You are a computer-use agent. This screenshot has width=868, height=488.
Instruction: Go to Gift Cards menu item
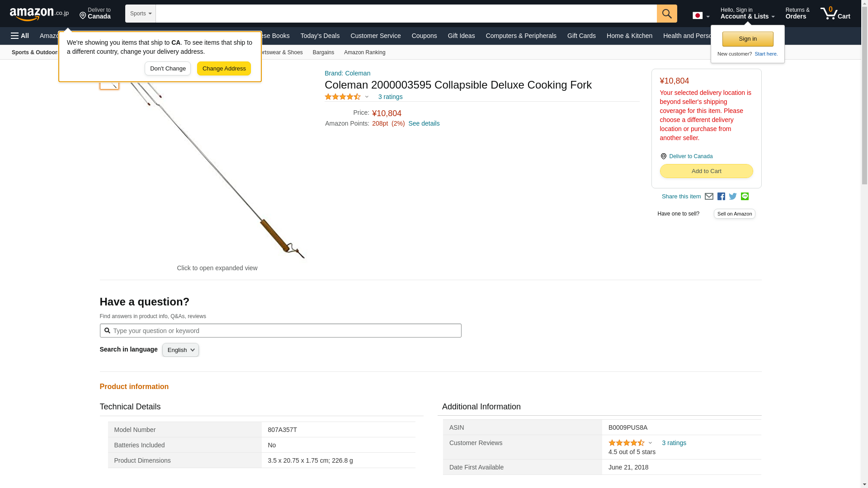[581, 36]
